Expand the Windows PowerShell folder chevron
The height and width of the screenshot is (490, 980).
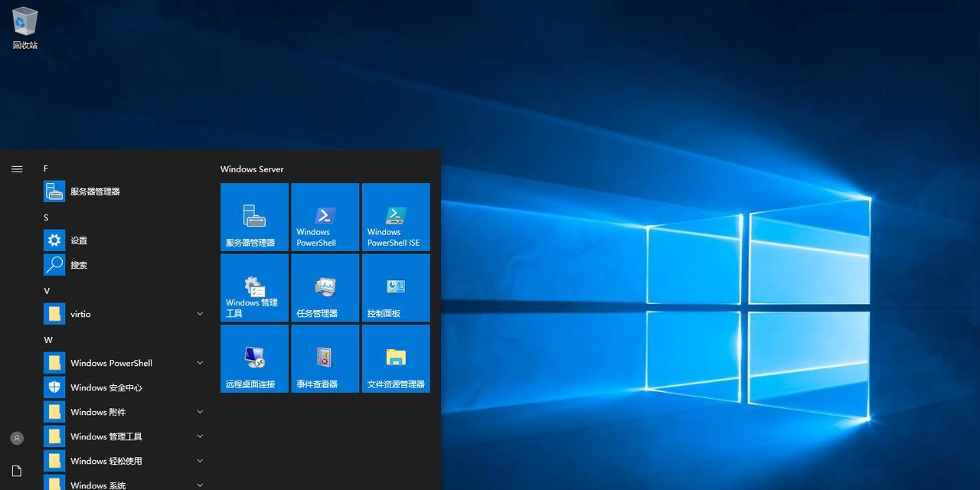click(x=200, y=363)
